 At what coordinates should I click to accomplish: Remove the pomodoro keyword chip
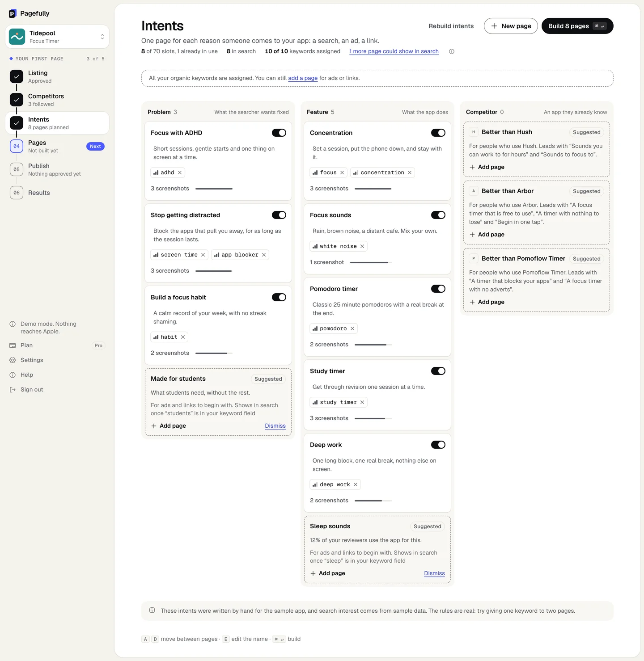click(x=352, y=328)
